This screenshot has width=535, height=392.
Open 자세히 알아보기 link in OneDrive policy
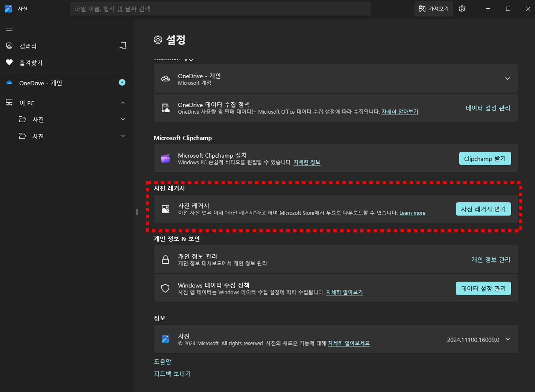[x=400, y=112]
